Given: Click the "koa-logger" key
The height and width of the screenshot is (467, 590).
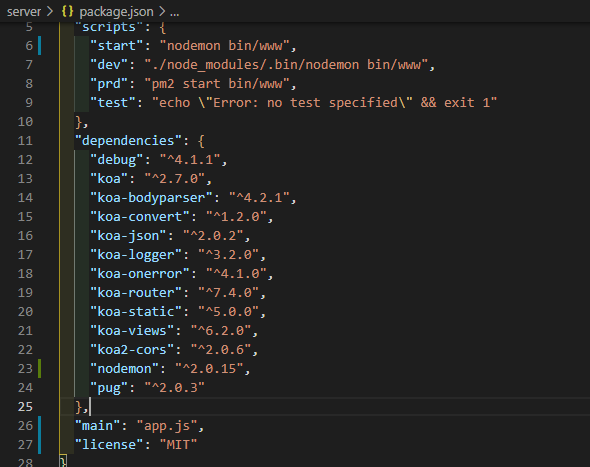Looking at the screenshot, I should [x=136, y=255].
